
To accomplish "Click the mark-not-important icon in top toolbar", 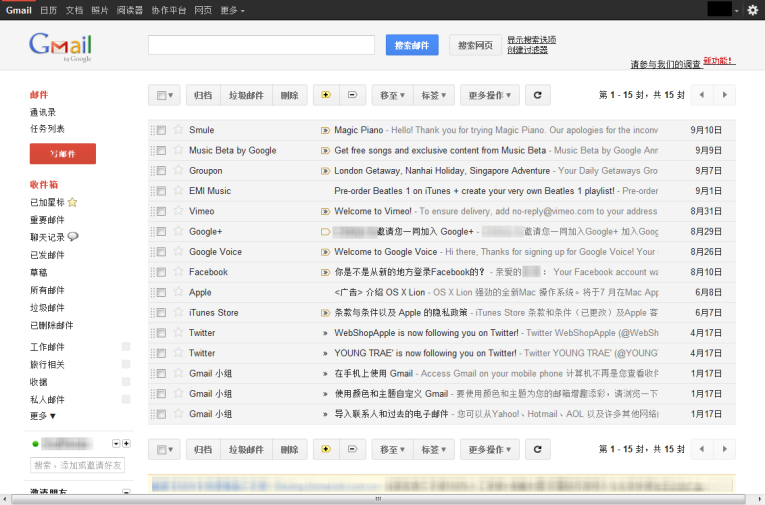I will coord(352,95).
